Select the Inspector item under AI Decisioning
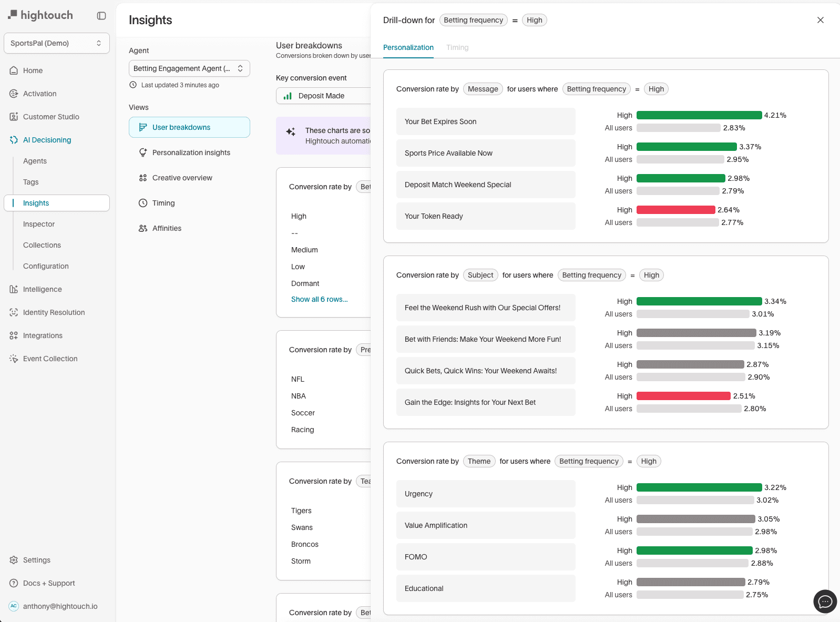840x622 pixels. click(39, 224)
